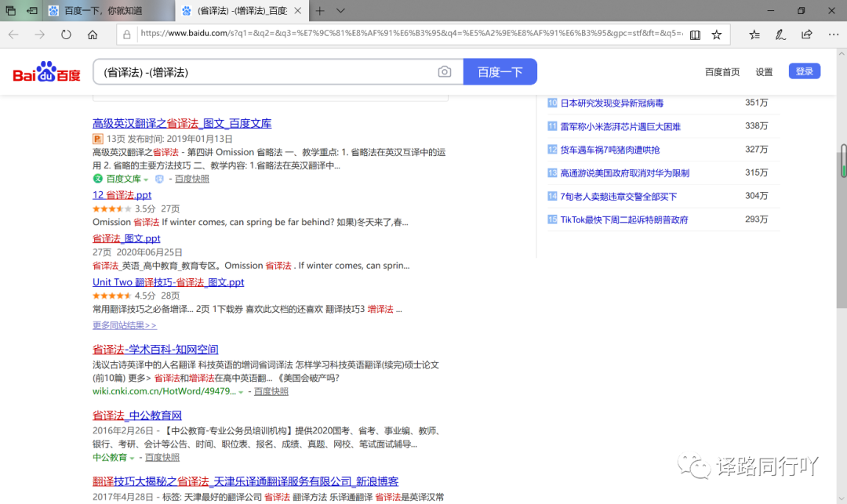Image resolution: width=847 pixels, height=504 pixels.
Task: Click the P document icon beside 13页
Action: pos(97,139)
